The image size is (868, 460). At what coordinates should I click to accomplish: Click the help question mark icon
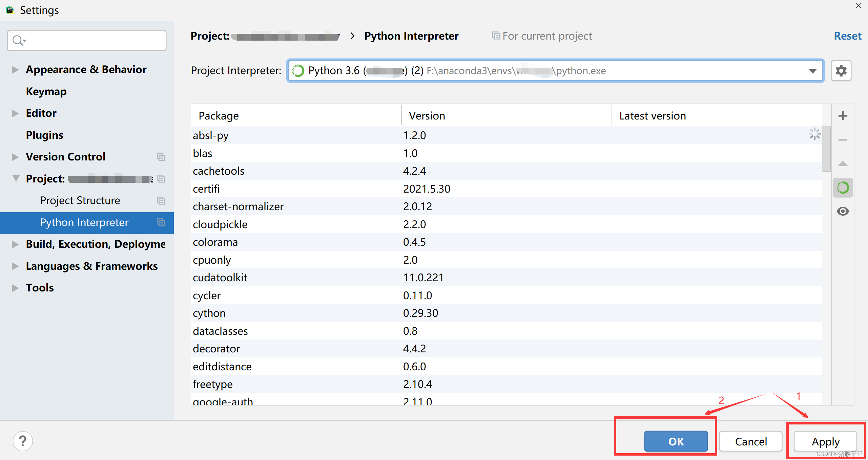[23, 441]
